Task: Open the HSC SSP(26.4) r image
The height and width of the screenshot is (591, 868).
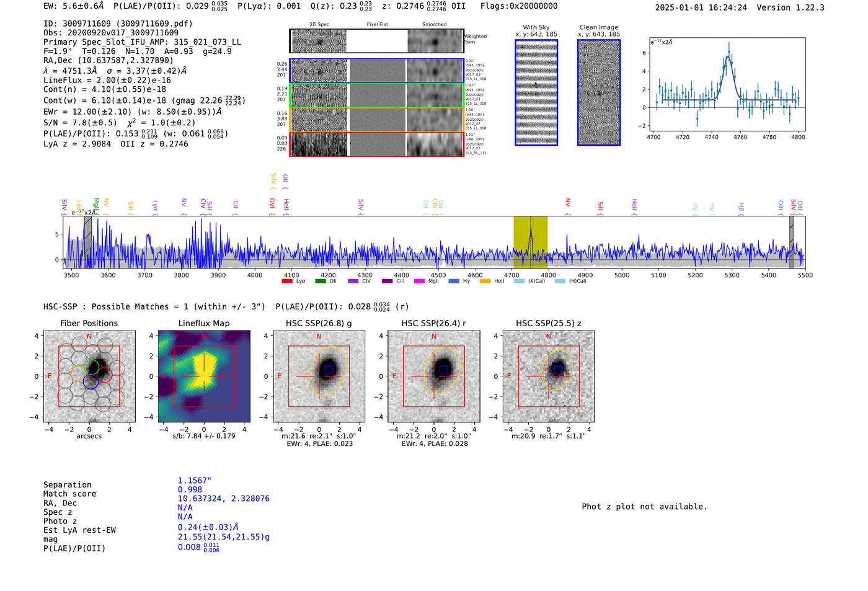Action: click(434, 376)
